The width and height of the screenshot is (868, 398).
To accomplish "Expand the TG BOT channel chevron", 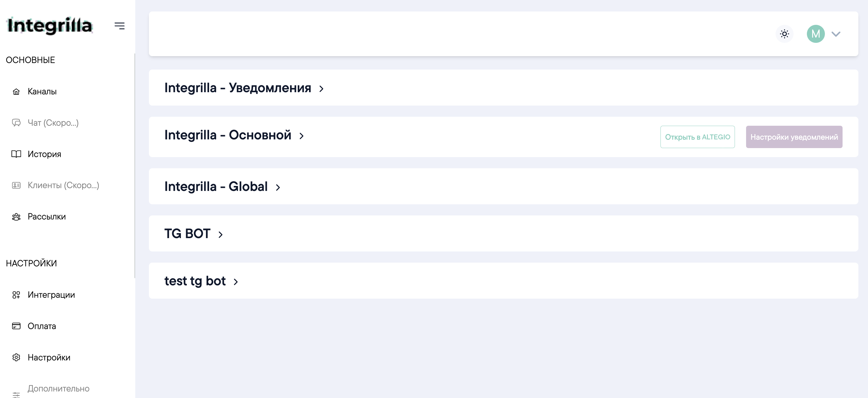I will pos(221,234).
